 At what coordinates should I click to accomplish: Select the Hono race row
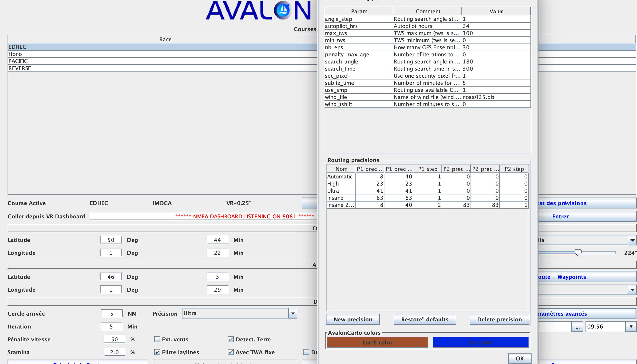coord(162,54)
